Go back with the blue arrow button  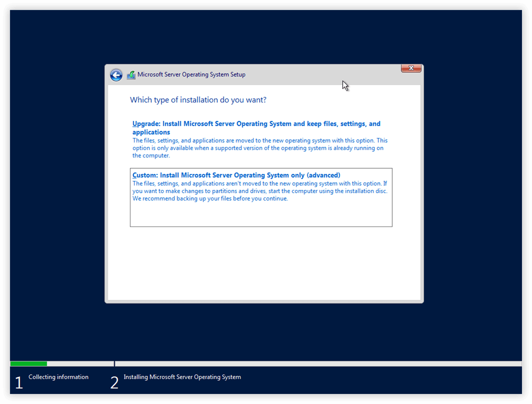pyautogui.click(x=116, y=75)
